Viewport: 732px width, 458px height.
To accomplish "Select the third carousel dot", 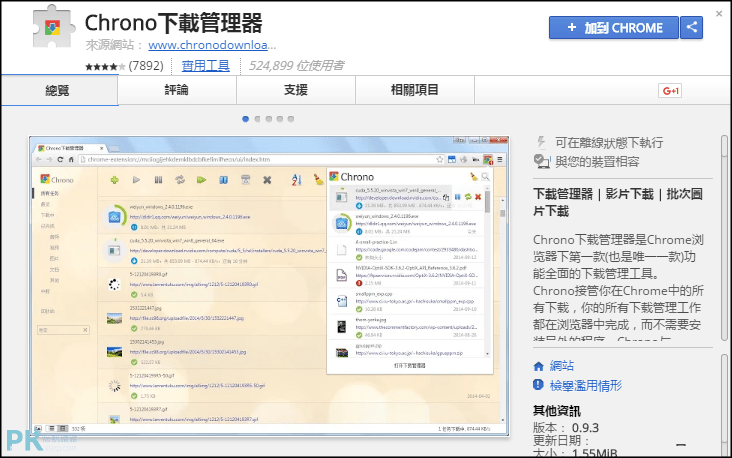I will [268, 119].
